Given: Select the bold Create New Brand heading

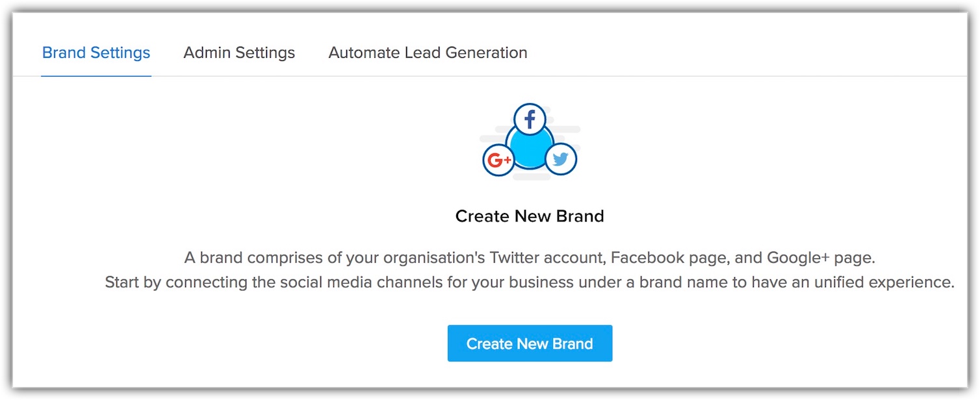Looking at the screenshot, I should 530,216.
